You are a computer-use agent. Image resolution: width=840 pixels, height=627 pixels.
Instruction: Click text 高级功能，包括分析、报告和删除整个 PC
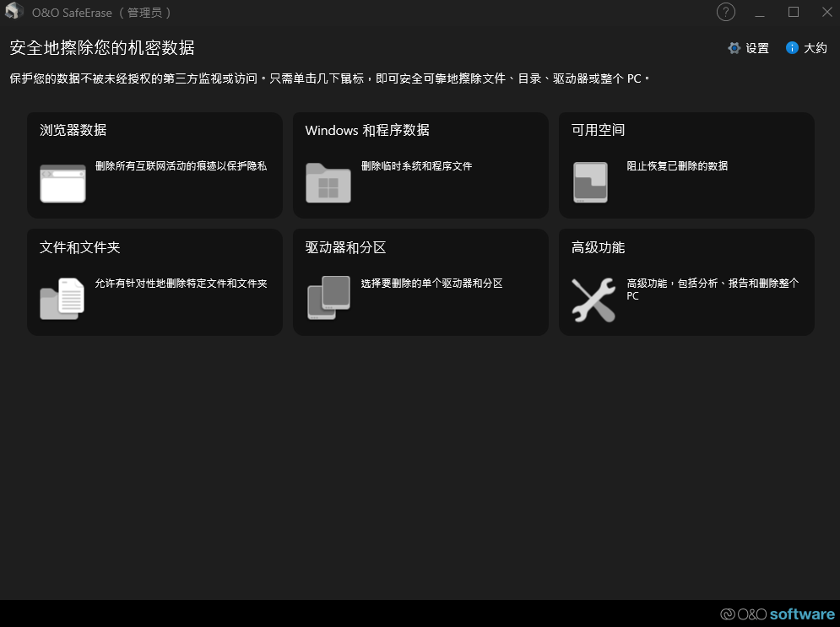pyautogui.click(x=713, y=289)
